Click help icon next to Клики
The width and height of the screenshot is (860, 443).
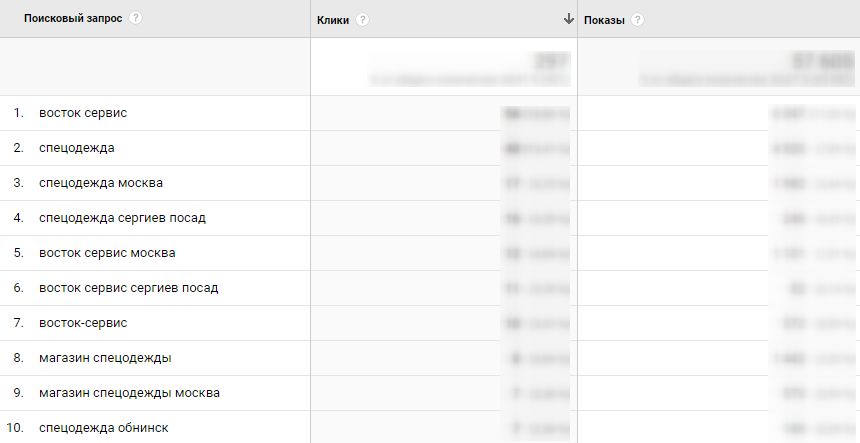click(x=362, y=19)
